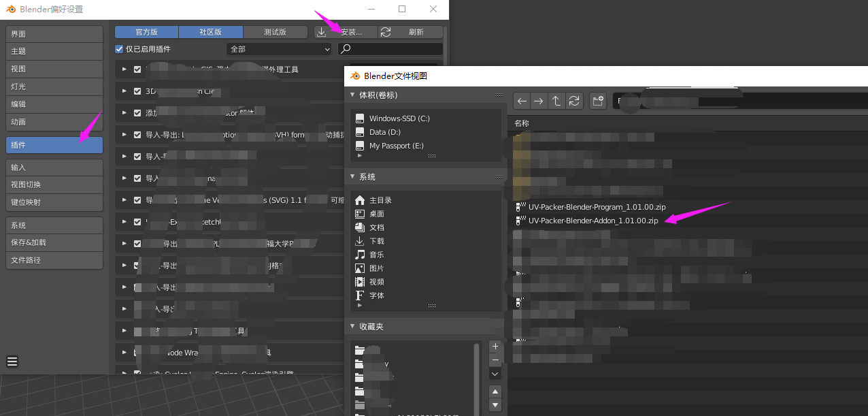Go back in the file browser
868x416 pixels.
pos(522,101)
